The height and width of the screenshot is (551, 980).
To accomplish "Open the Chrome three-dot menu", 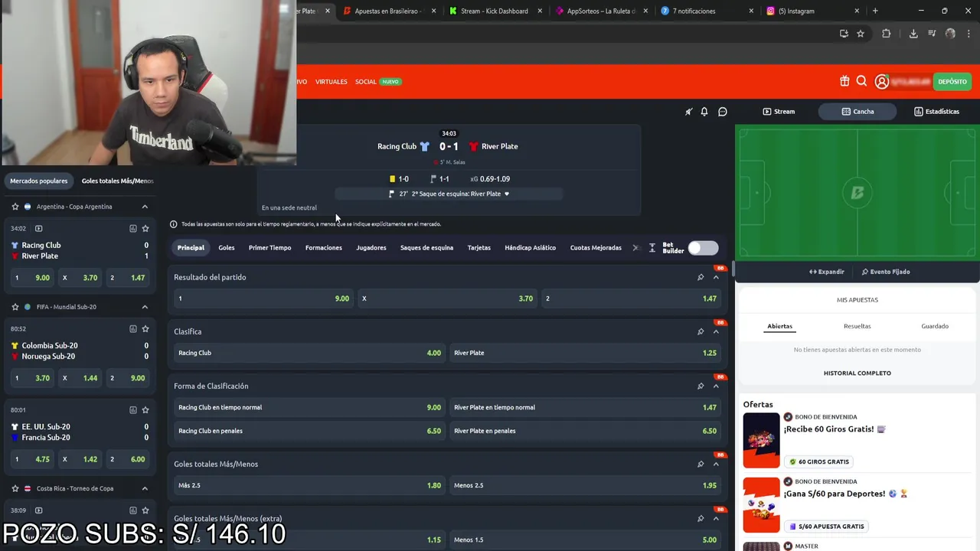I will [x=967, y=34].
